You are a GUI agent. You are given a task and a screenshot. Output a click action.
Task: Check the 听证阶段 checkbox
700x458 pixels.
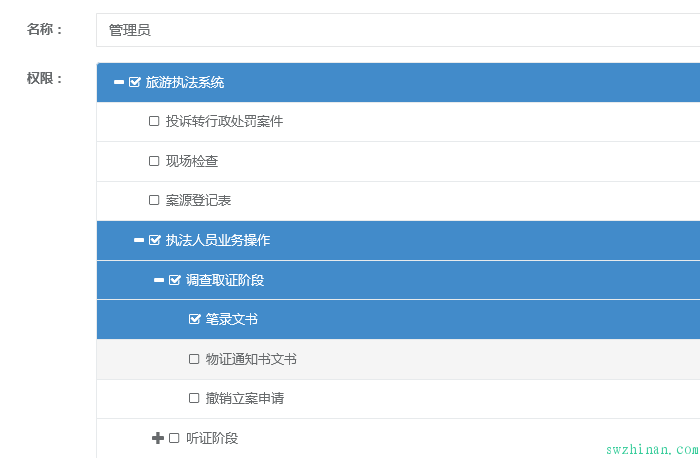[x=174, y=438]
